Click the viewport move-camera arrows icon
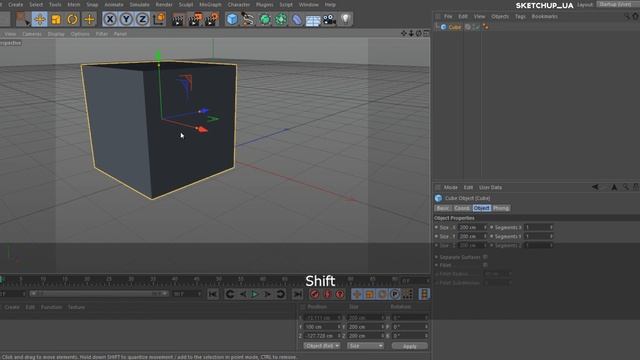640x360 pixels. [x=404, y=33]
